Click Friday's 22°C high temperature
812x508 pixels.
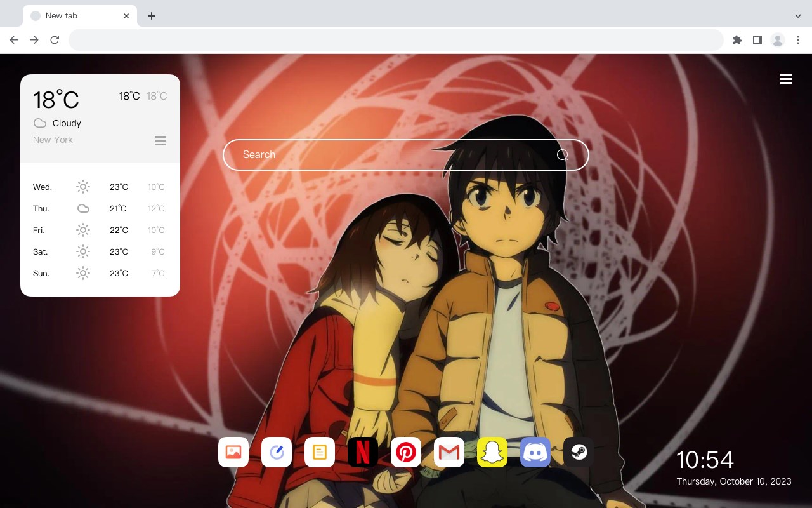pos(119,230)
